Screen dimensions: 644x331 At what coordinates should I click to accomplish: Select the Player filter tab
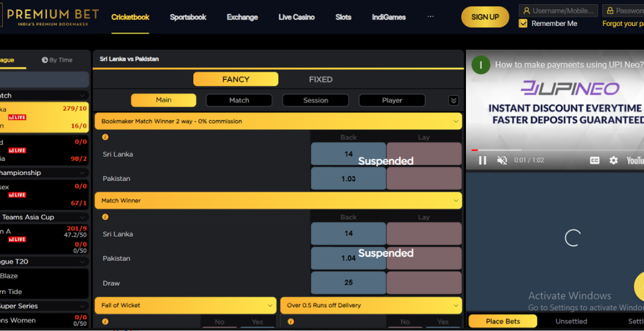point(392,100)
